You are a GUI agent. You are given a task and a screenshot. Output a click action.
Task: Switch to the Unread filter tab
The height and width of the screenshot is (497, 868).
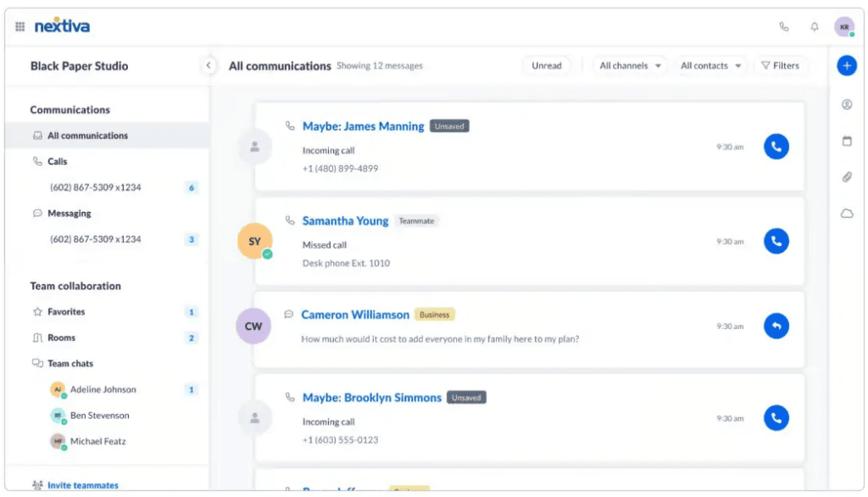tap(547, 65)
